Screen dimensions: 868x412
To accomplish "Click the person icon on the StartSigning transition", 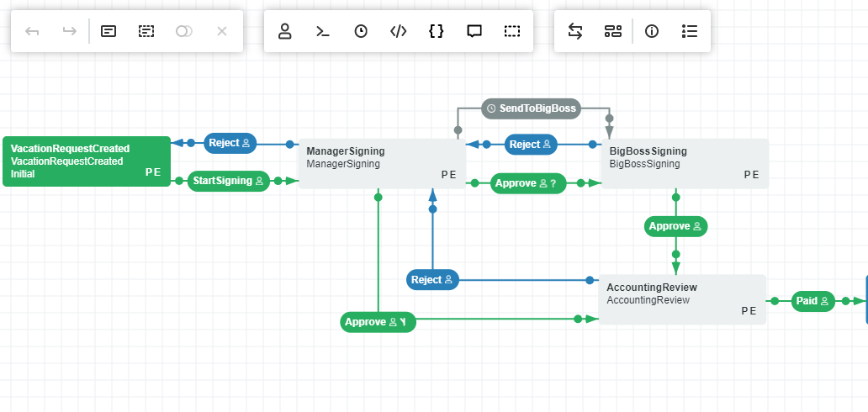I will point(260,181).
